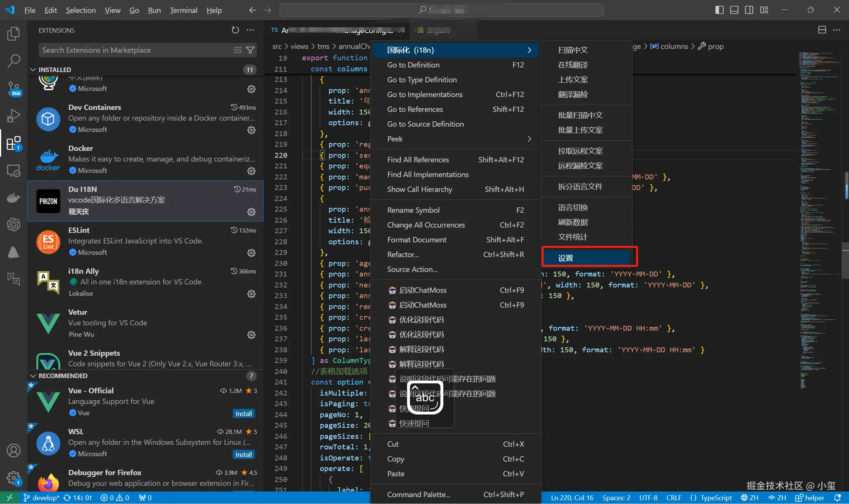Open manage gear for Du I18N extension

[251, 212]
